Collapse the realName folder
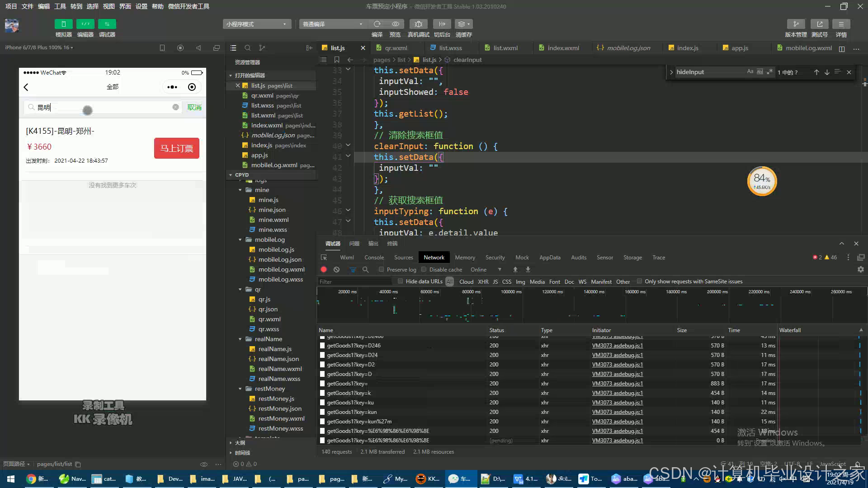 [x=240, y=339]
